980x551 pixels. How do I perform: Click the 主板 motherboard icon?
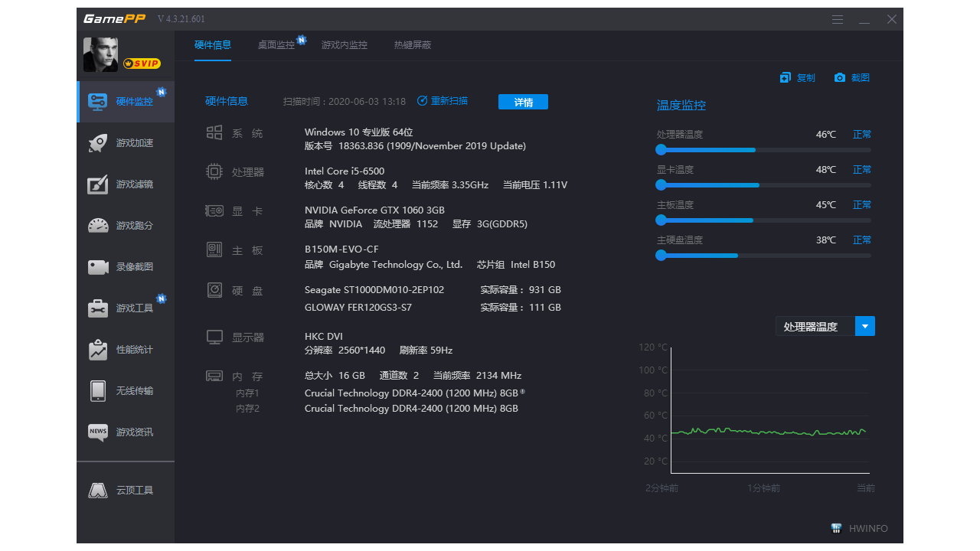(x=214, y=249)
